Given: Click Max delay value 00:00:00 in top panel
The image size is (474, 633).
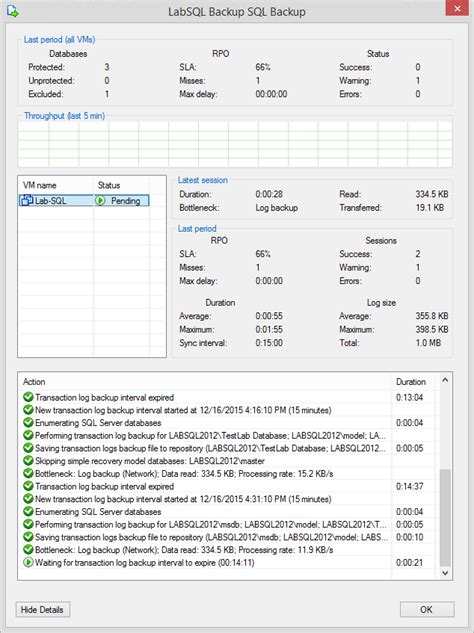Looking at the screenshot, I should tap(271, 94).
